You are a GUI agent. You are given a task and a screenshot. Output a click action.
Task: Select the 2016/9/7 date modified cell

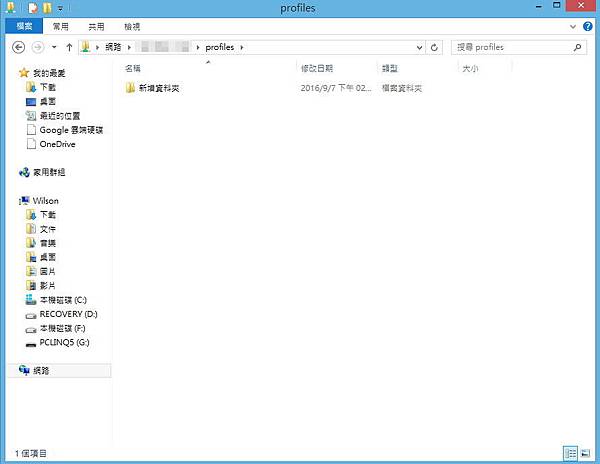point(336,88)
